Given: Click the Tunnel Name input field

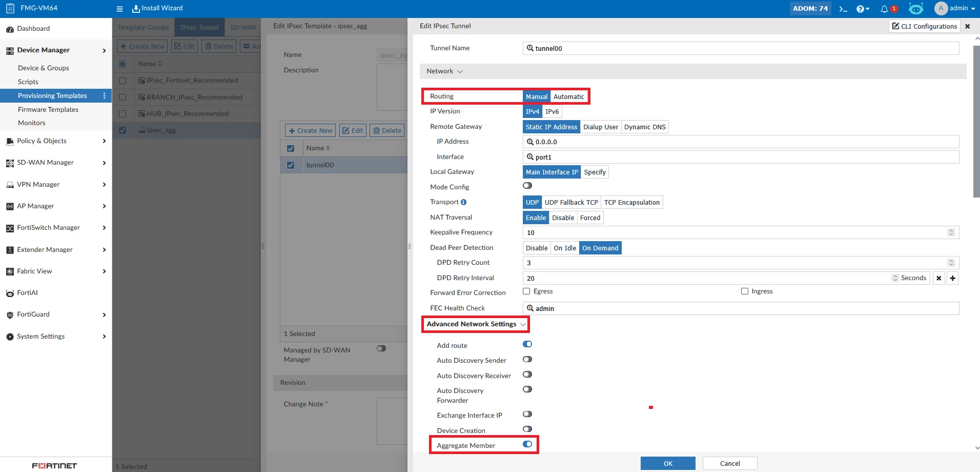Looking at the screenshot, I should pos(741,48).
